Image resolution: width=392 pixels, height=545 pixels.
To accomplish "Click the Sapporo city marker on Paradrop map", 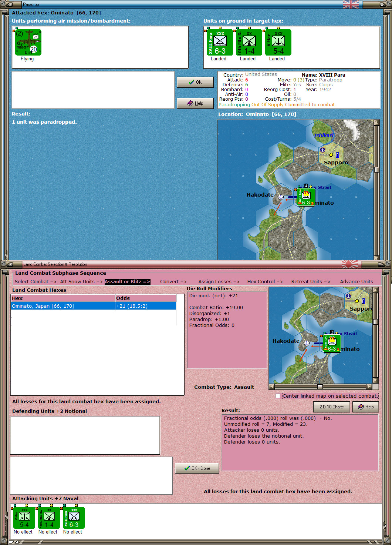I will 331,155.
